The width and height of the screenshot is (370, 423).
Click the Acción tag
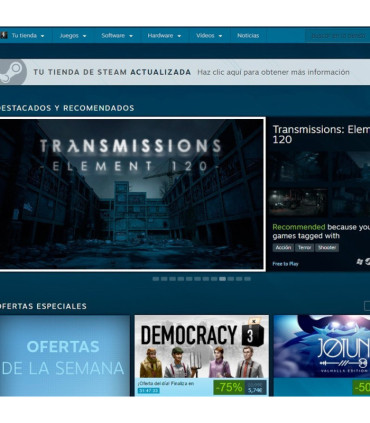tap(283, 248)
